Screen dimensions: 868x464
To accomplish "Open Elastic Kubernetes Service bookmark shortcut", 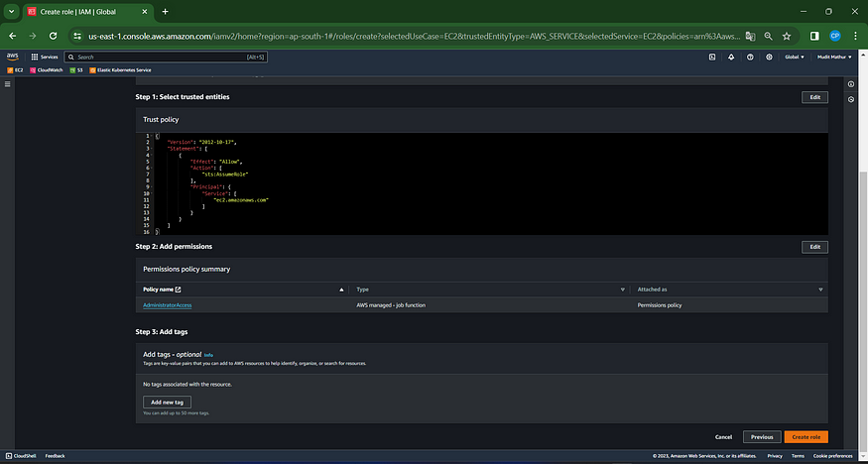I will pos(120,70).
